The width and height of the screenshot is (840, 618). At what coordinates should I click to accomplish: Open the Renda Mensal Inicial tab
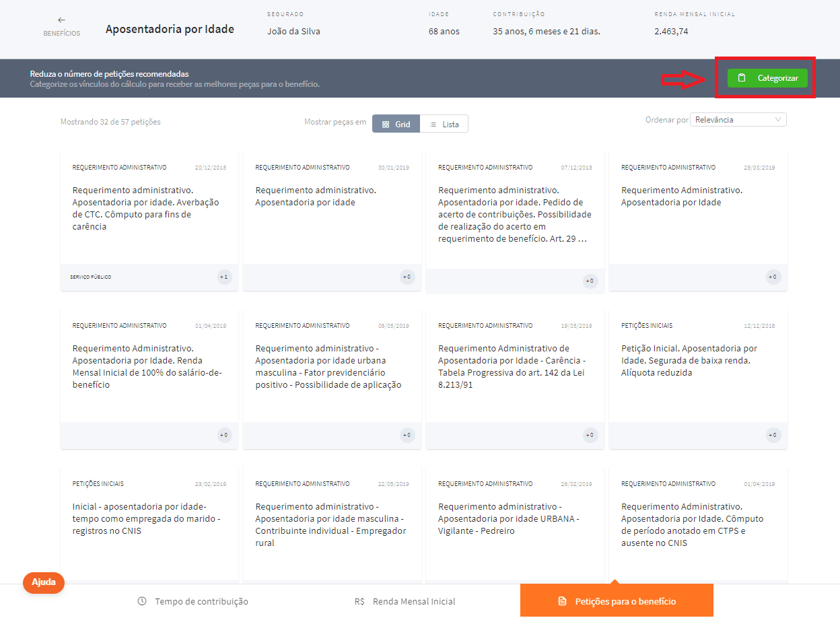click(x=405, y=601)
